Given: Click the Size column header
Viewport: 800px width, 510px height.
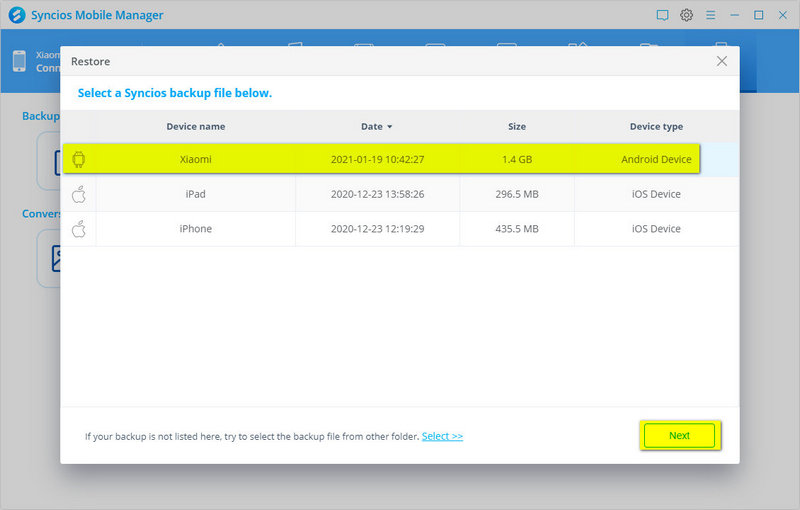Looking at the screenshot, I should [x=517, y=126].
